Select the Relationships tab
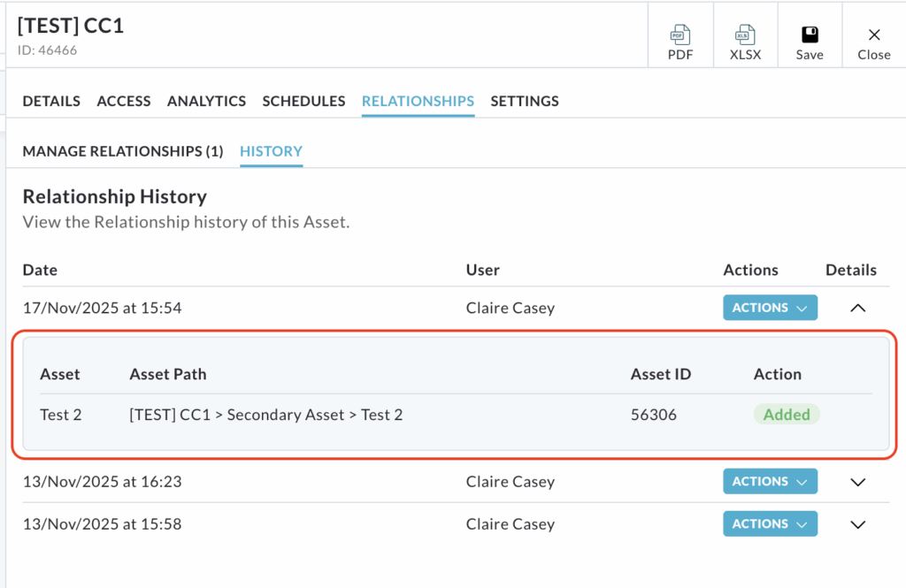Viewport: 906px width, 588px height. tap(418, 101)
